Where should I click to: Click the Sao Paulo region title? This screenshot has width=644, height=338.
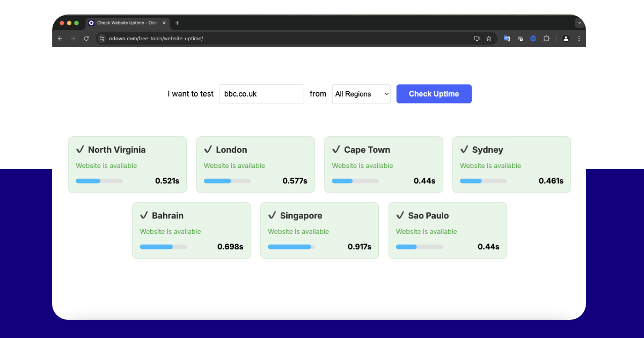[x=429, y=216]
